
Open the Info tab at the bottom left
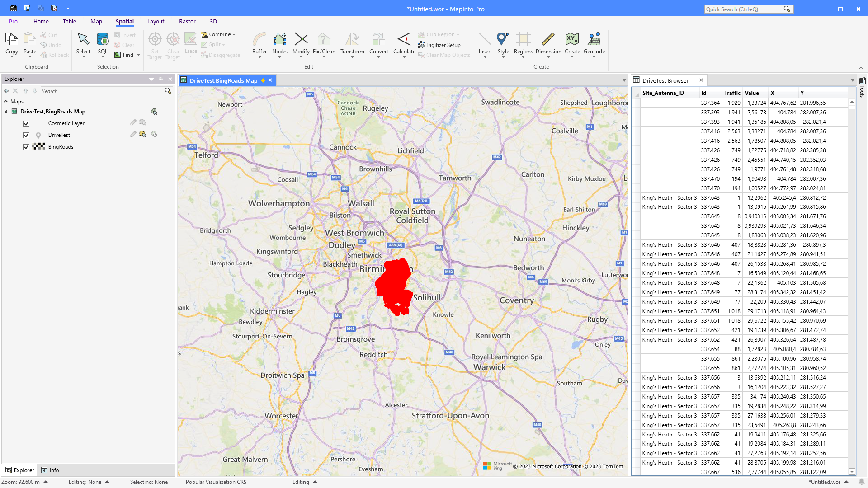click(50, 470)
